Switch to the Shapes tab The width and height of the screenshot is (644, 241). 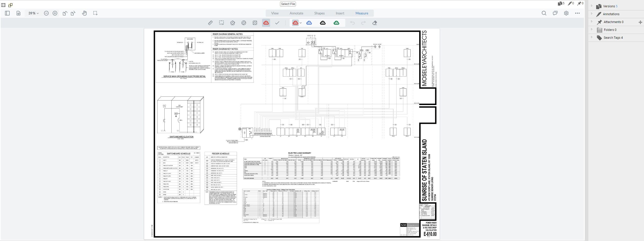[x=319, y=13]
